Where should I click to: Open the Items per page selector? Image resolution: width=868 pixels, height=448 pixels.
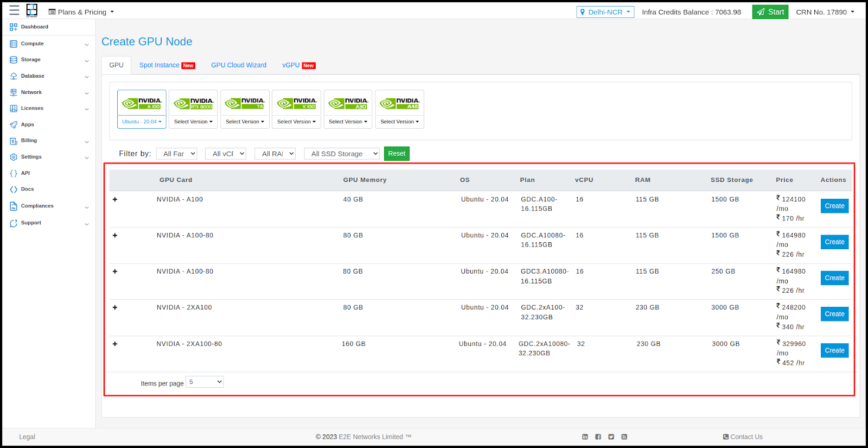(205, 382)
